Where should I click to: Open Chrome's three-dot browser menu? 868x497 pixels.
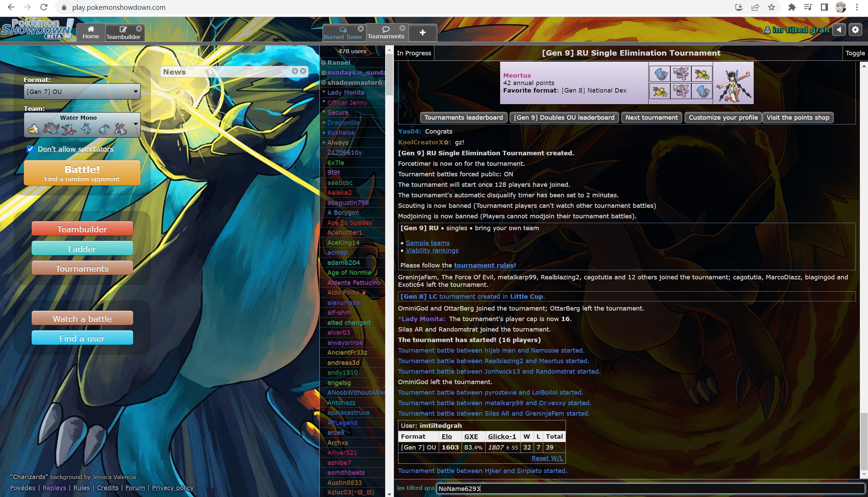[x=857, y=7]
